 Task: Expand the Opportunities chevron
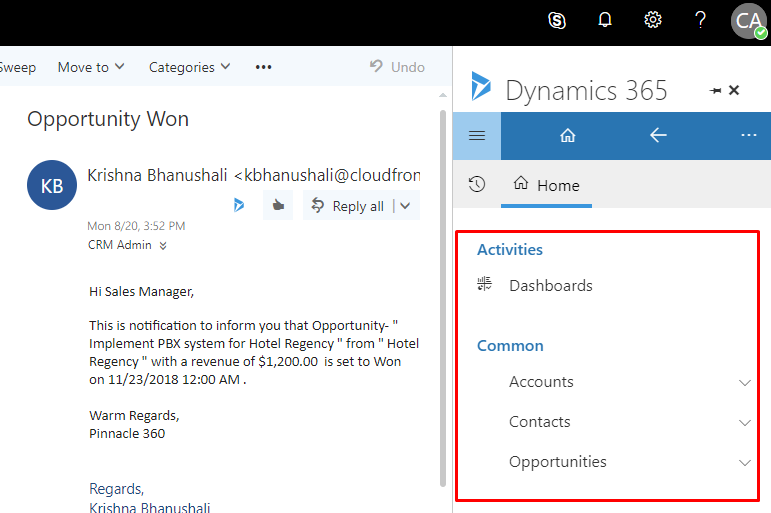[745, 462]
